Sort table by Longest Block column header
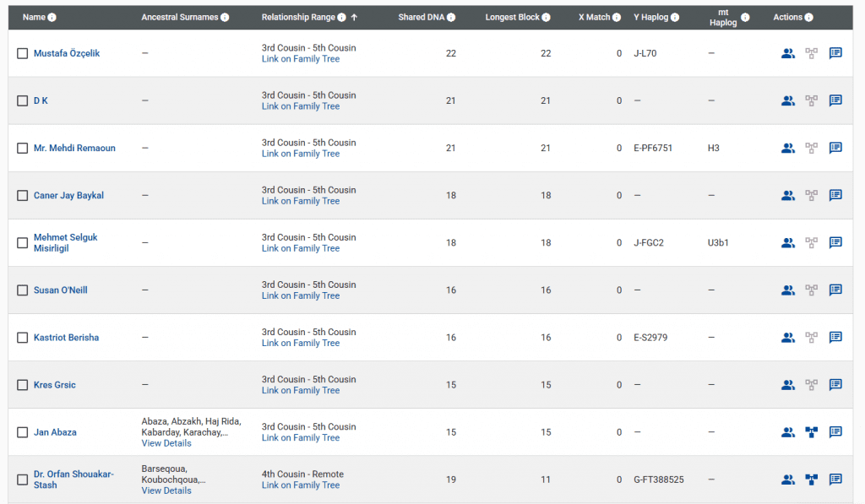 coord(513,18)
